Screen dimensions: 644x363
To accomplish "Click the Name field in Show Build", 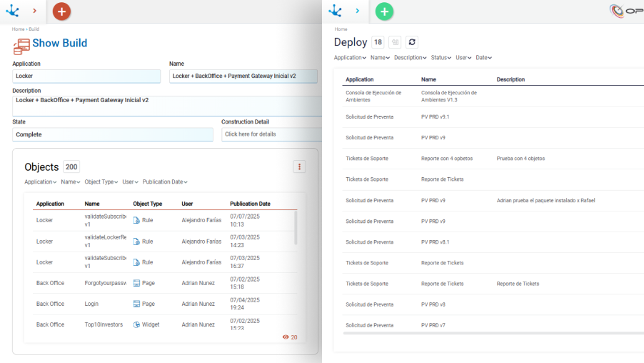I will pyautogui.click(x=243, y=76).
